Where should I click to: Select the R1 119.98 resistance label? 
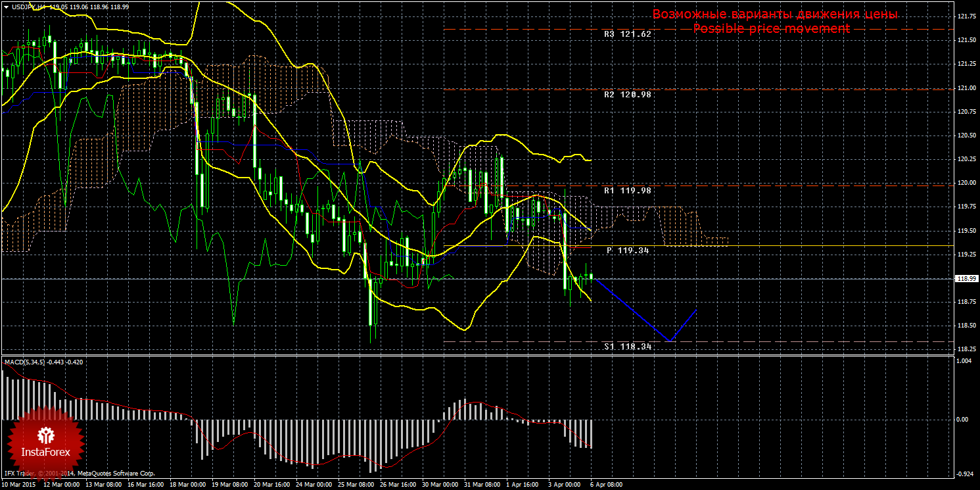tap(627, 190)
